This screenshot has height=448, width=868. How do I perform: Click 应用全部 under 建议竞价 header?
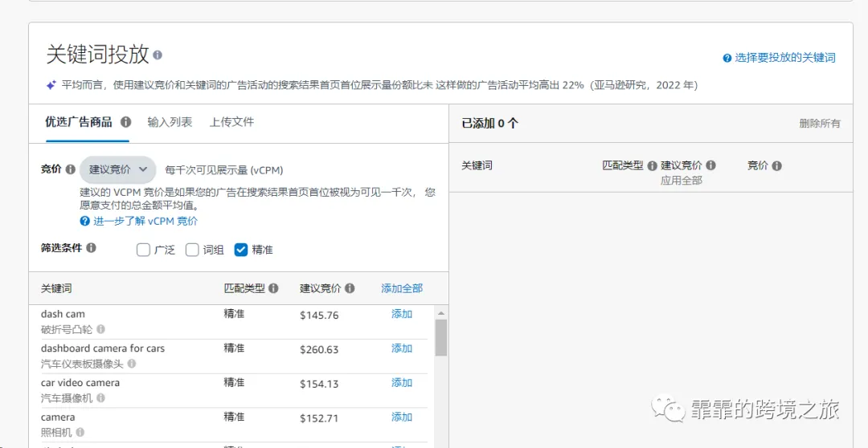pyautogui.click(x=682, y=181)
